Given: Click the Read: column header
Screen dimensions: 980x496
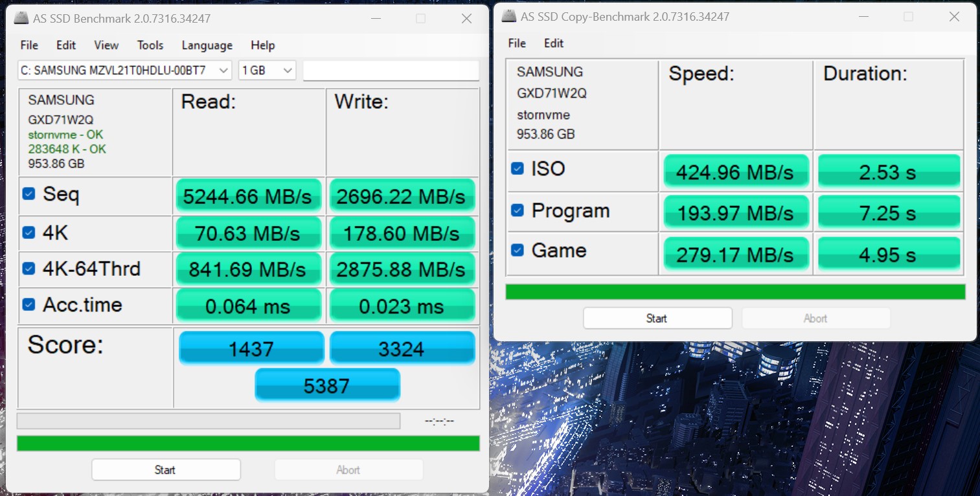Looking at the screenshot, I should click(x=209, y=102).
